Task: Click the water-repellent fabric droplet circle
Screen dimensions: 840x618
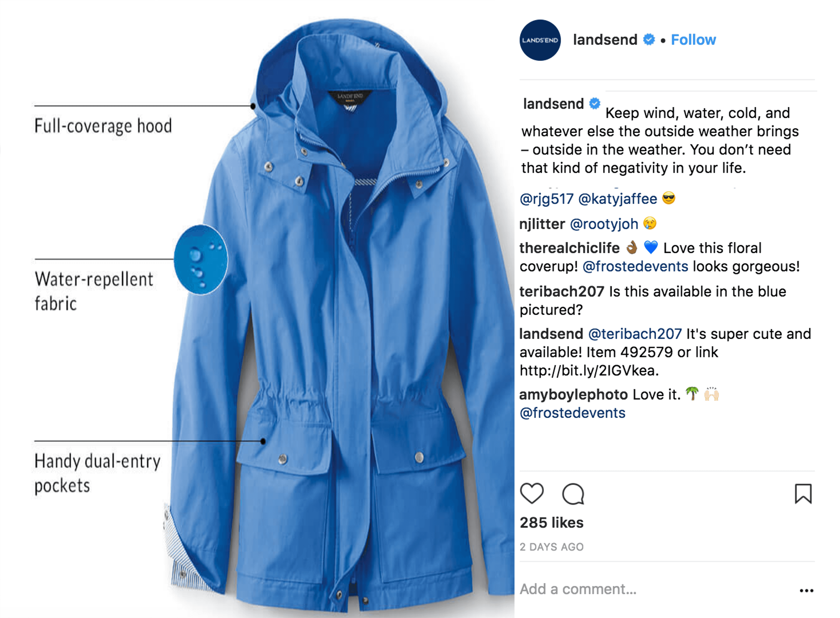Action: [x=201, y=260]
